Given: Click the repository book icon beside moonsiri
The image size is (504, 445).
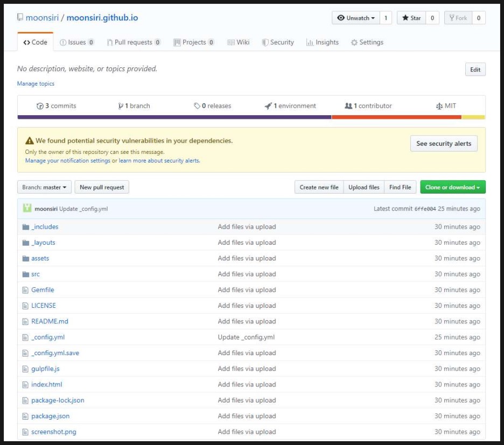Looking at the screenshot, I should [x=20, y=17].
